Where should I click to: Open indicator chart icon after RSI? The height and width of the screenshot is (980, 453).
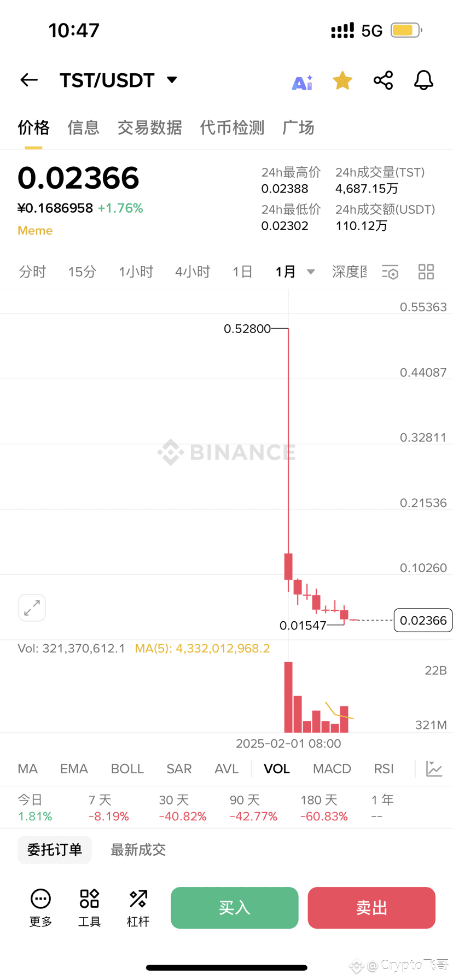point(434,769)
